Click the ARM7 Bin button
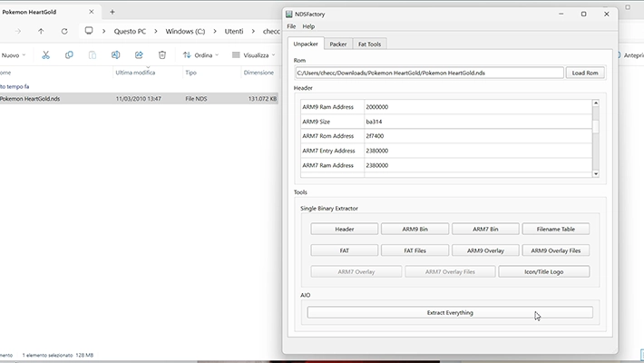The width and height of the screenshot is (644, 363). pos(485,229)
